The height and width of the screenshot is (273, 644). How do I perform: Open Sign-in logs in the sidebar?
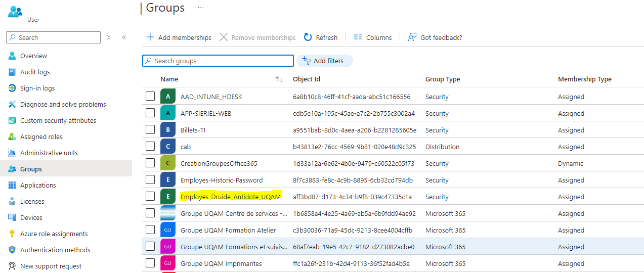37,88
